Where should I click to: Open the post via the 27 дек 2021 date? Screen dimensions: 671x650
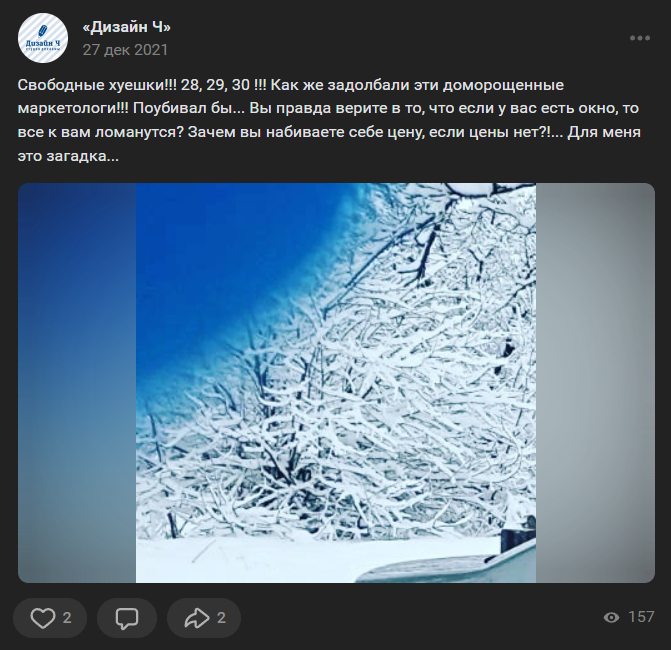point(125,50)
